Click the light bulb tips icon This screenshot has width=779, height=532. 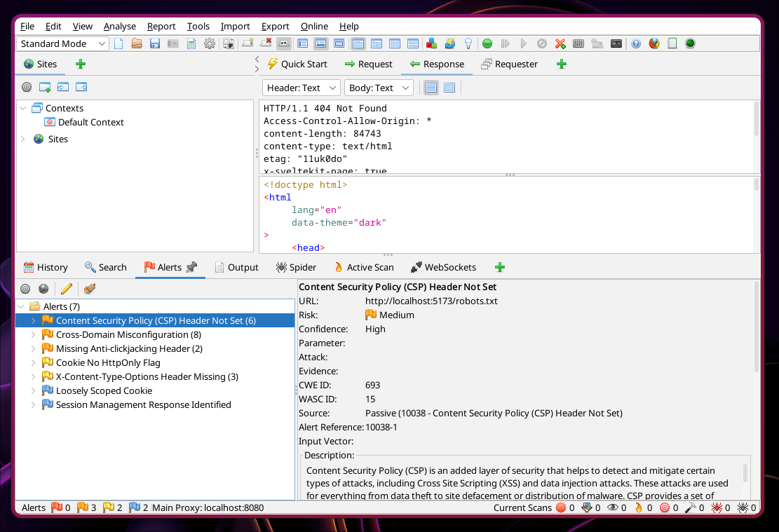[468, 43]
